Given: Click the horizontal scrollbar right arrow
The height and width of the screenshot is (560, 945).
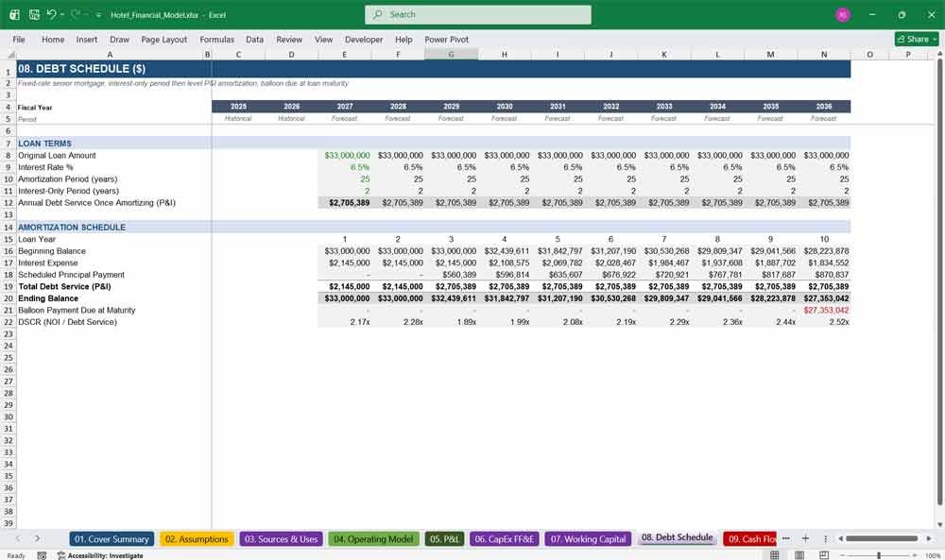Looking at the screenshot, I should click(x=929, y=538).
